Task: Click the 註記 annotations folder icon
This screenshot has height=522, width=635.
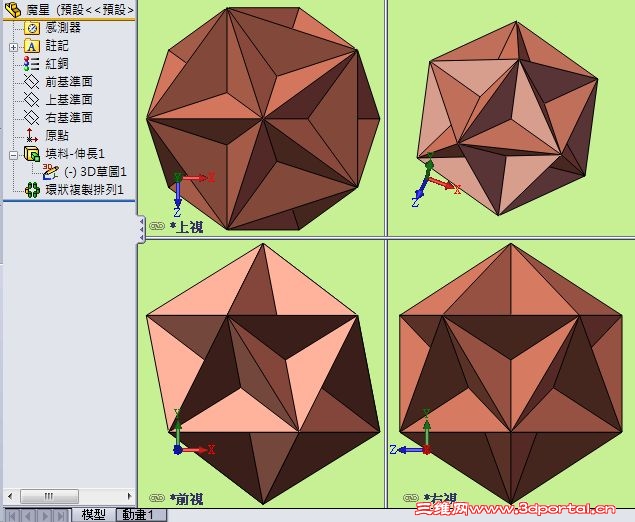Action: click(32, 46)
